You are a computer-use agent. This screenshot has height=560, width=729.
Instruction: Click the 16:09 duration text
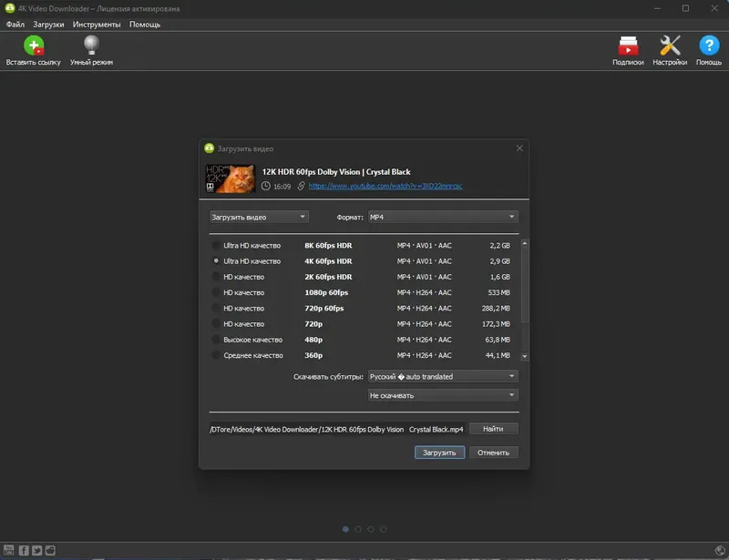(x=282, y=187)
